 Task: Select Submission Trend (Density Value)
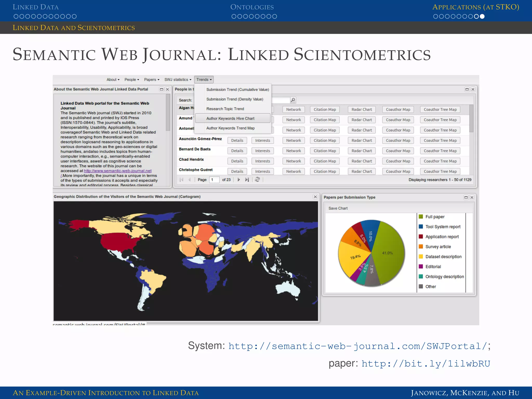(235, 99)
